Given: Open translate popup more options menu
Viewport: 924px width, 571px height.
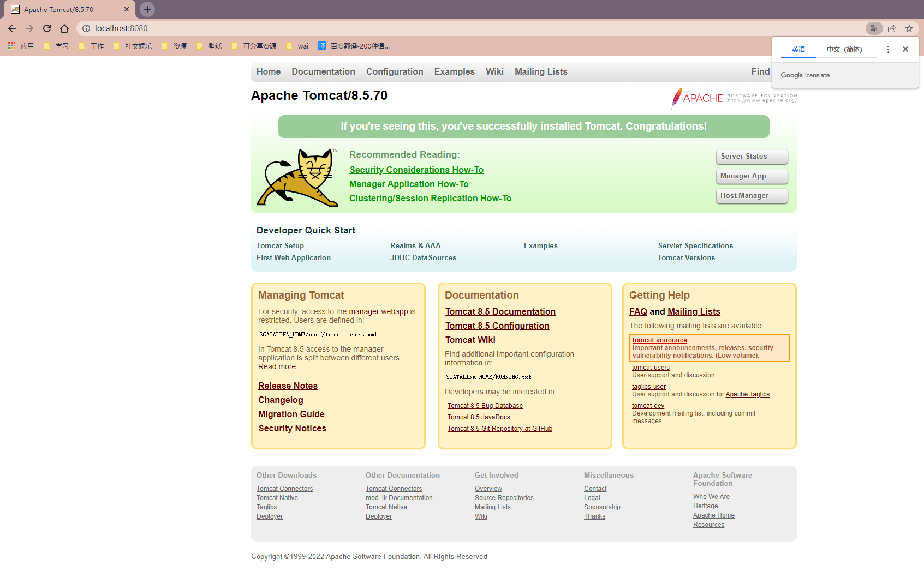Looking at the screenshot, I should point(888,49).
